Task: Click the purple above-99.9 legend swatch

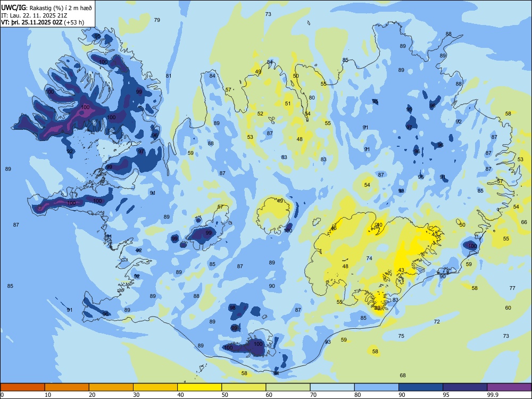Action: pos(509,387)
